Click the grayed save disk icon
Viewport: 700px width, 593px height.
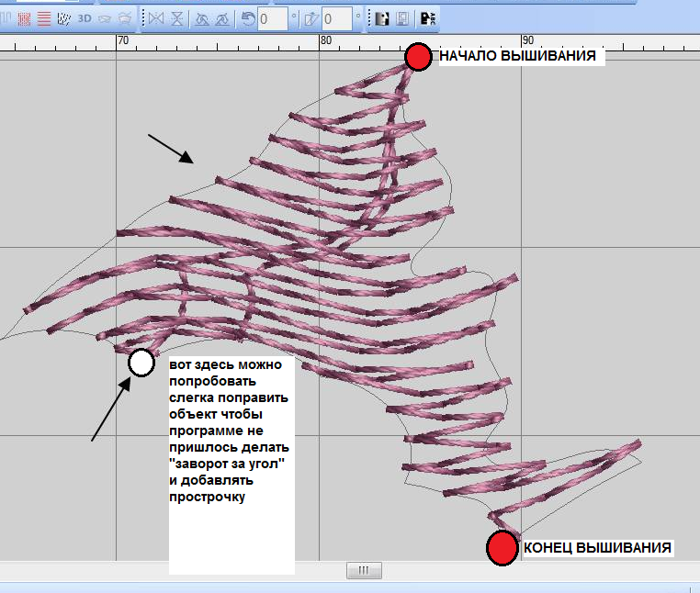(x=402, y=17)
